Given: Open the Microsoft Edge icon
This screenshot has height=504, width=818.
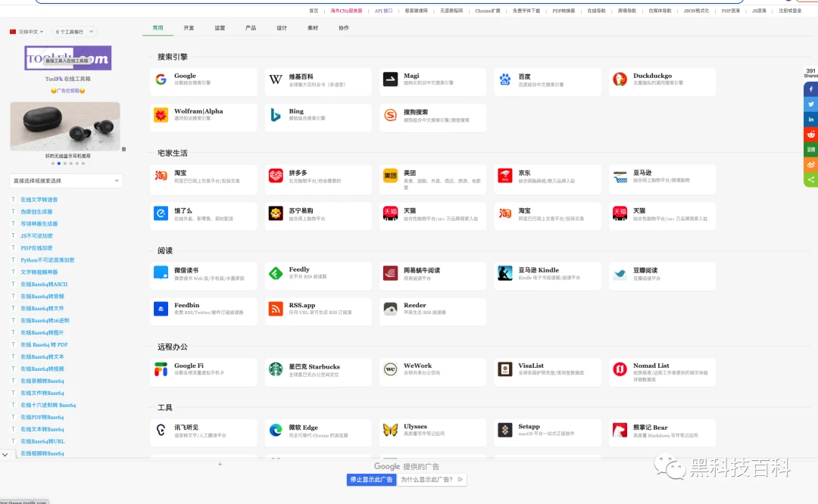Looking at the screenshot, I should pos(276,430).
